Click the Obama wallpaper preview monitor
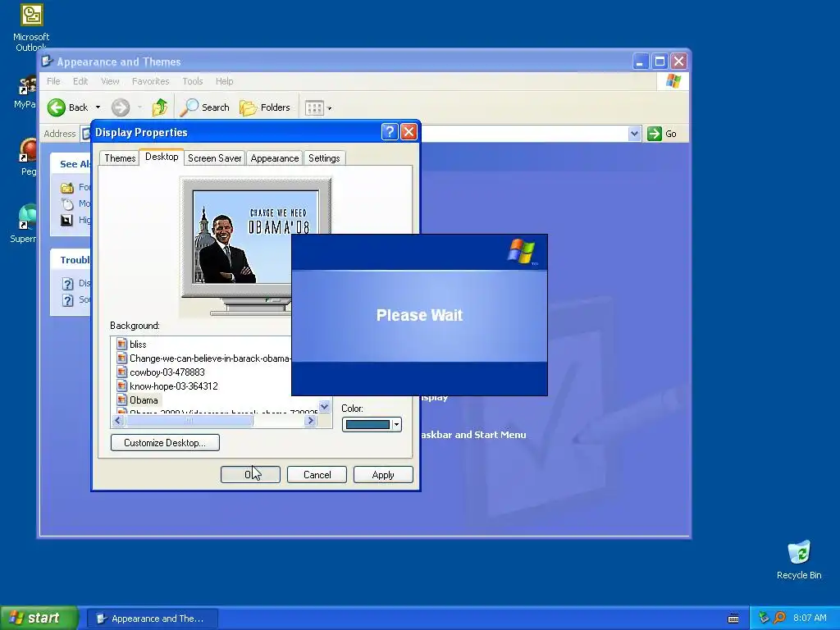Screen dimensions: 840x630 click(x=242, y=237)
